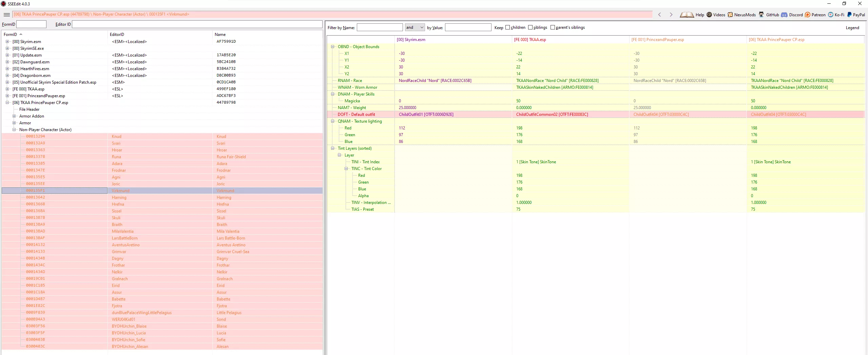Viewport: 868px width, 355px height.
Task: Click ChildOutfitCommon02 value in TKAA.esp column
Action: 552,114
